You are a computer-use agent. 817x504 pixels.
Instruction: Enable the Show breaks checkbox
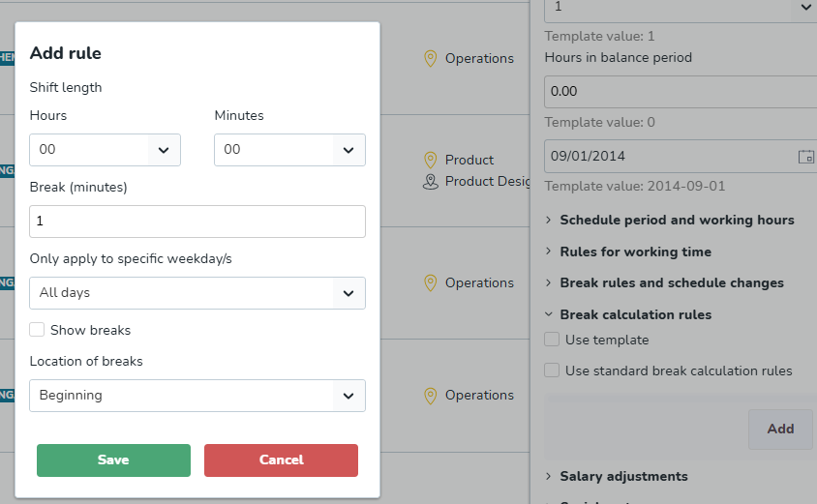tap(38, 330)
